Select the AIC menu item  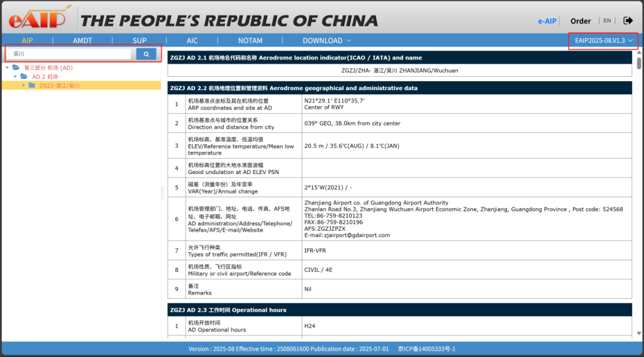192,41
